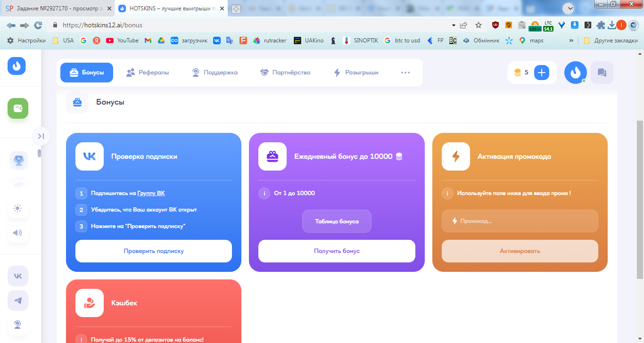Click the VK logo on subscription card
Screen dimensions: 644x343
coord(90,156)
